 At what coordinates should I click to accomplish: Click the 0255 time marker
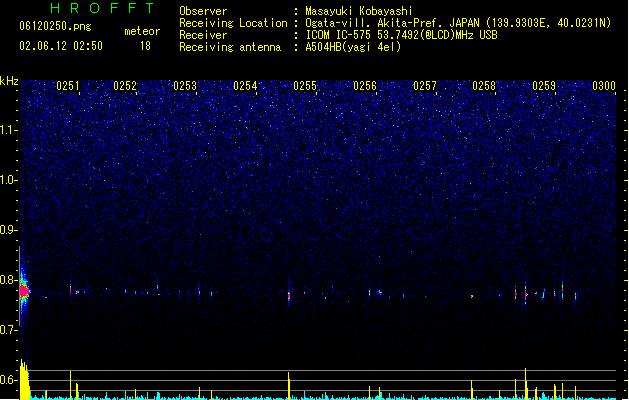305,86
